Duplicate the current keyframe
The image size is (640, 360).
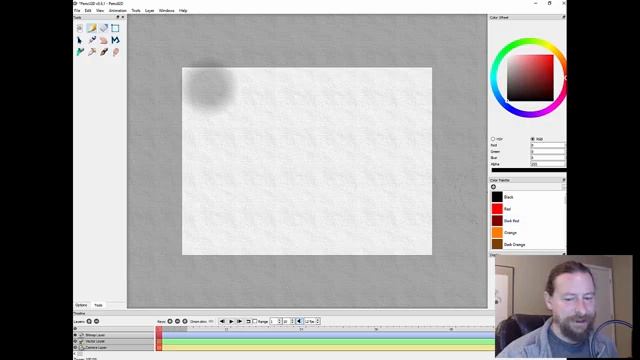184,321
